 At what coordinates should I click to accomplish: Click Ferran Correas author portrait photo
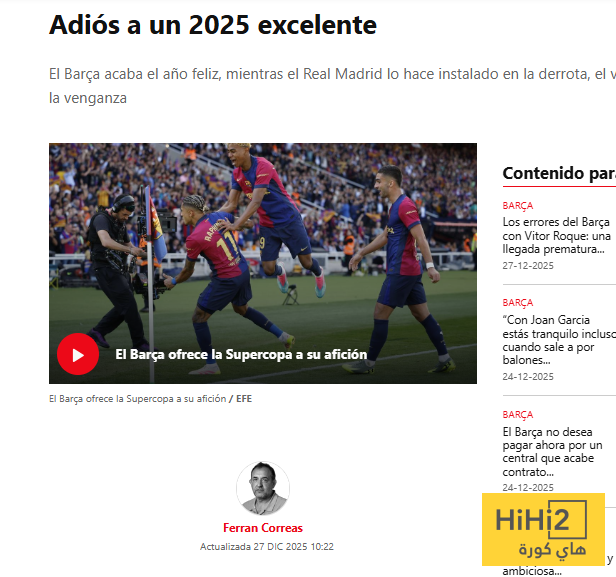coord(263,488)
